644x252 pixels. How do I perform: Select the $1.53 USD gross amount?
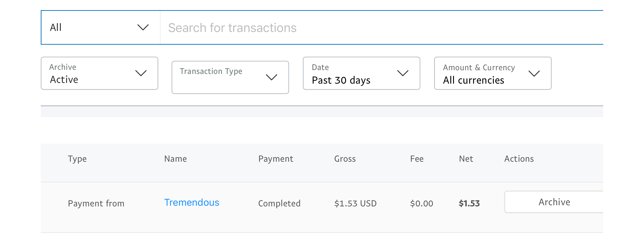coord(355,203)
